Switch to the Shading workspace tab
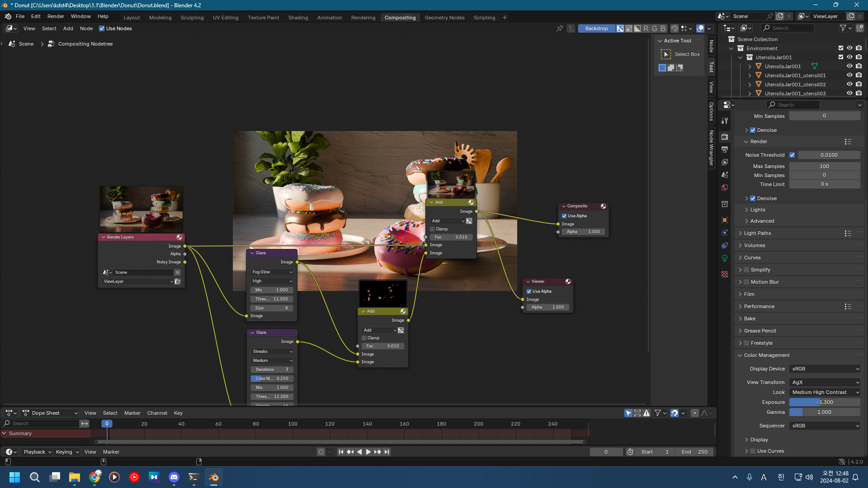868x488 pixels. click(x=298, y=18)
